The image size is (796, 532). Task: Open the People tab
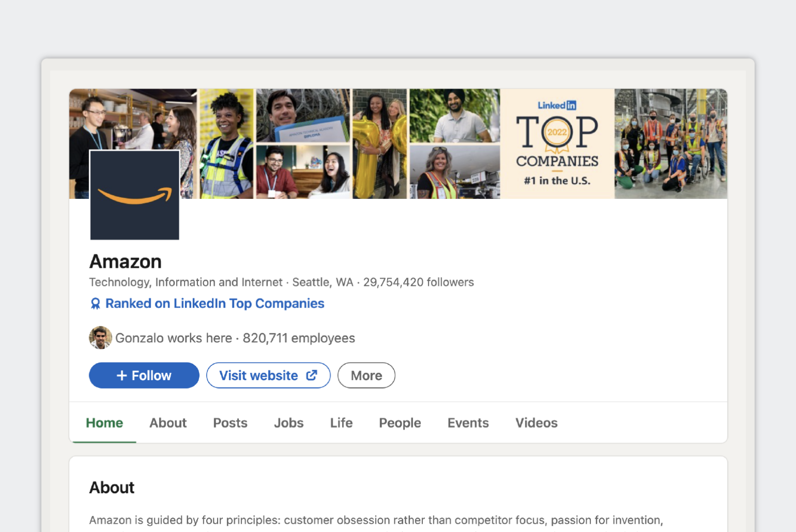400,423
